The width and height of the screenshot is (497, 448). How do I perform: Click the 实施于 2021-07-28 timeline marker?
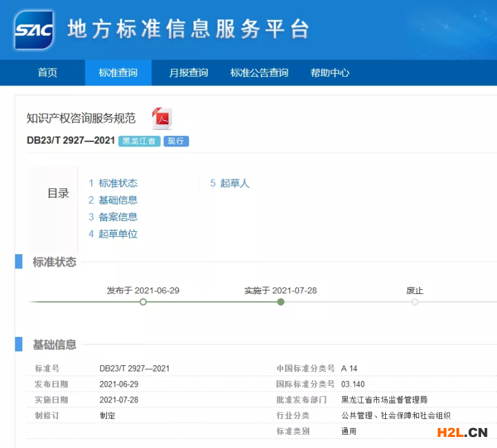280,302
